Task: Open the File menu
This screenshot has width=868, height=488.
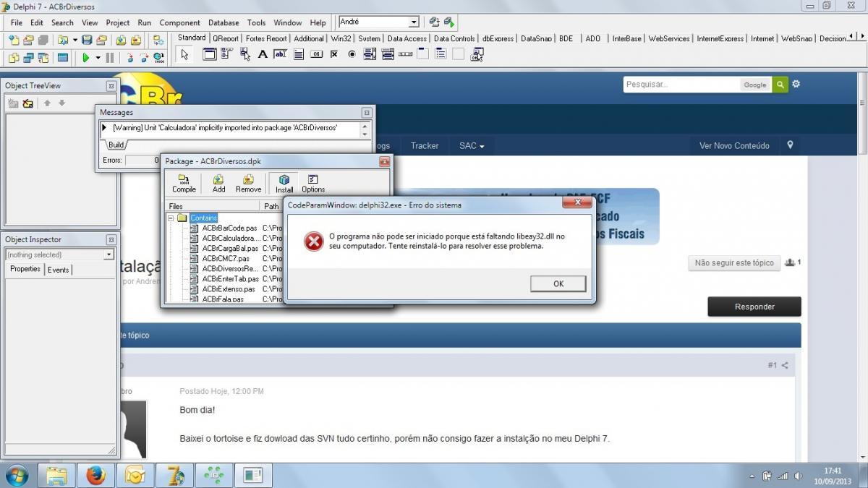Action: click(x=16, y=22)
